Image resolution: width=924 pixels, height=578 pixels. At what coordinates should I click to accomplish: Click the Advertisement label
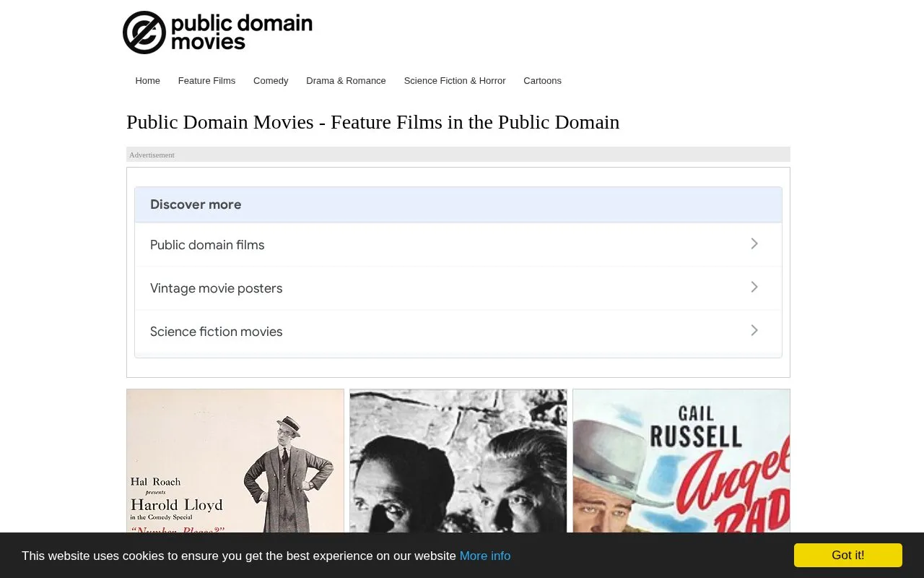pyautogui.click(x=152, y=155)
